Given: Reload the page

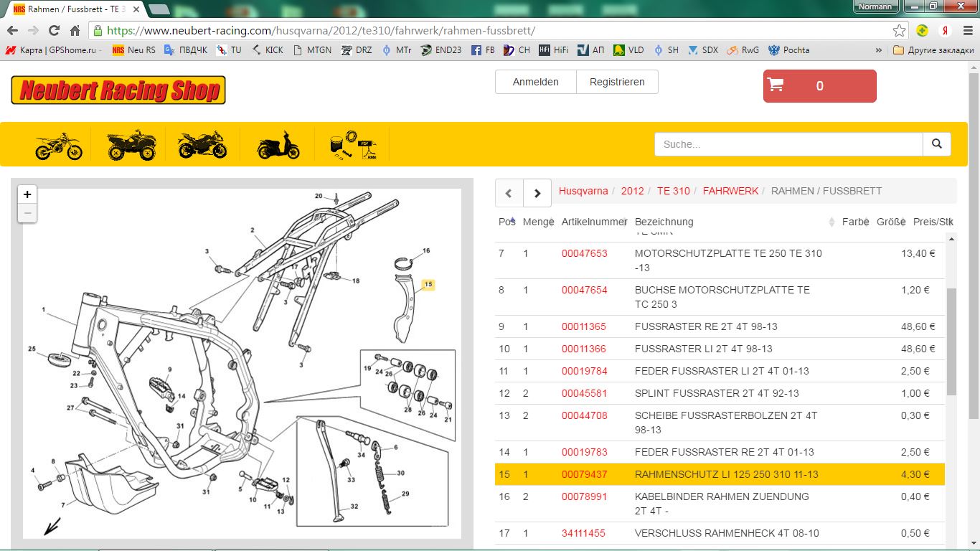Looking at the screenshot, I should (x=54, y=31).
